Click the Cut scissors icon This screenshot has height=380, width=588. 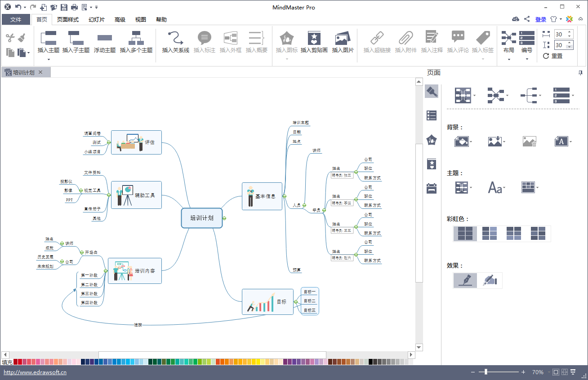tap(10, 38)
